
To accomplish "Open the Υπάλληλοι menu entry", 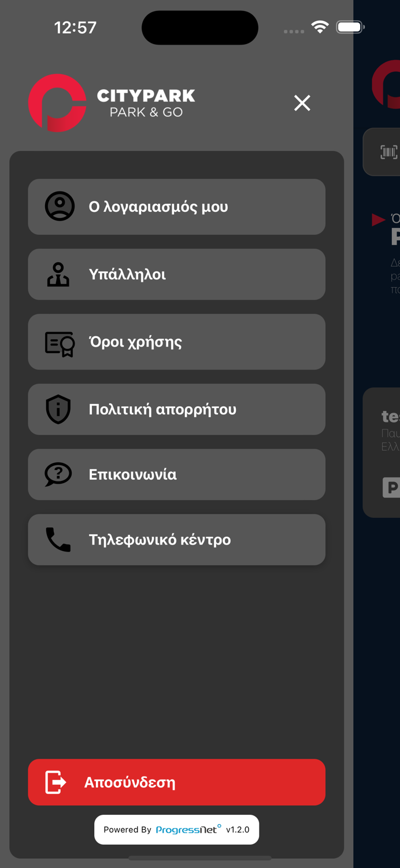I will pos(177,274).
